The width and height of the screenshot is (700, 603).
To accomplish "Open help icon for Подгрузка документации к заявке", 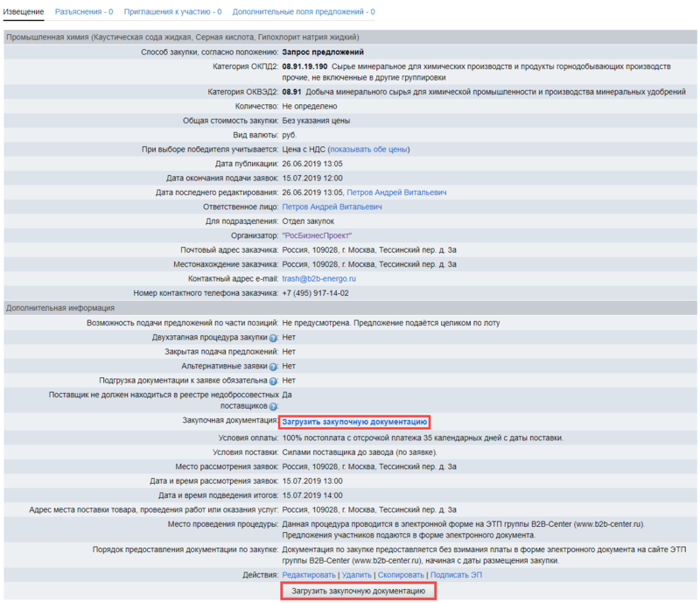I will (273, 381).
